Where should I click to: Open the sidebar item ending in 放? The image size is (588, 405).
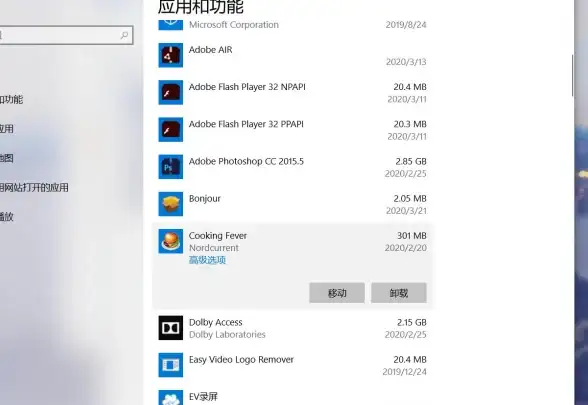click(x=7, y=217)
